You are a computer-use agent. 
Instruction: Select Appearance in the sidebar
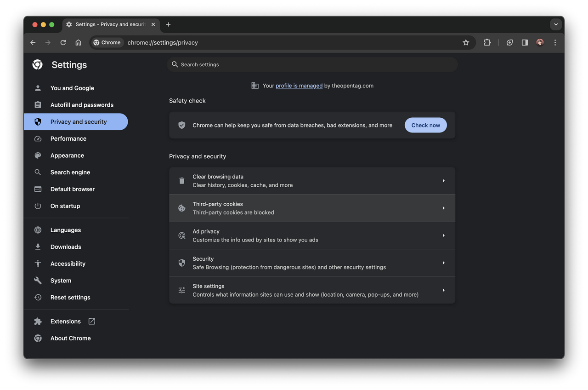(x=67, y=155)
